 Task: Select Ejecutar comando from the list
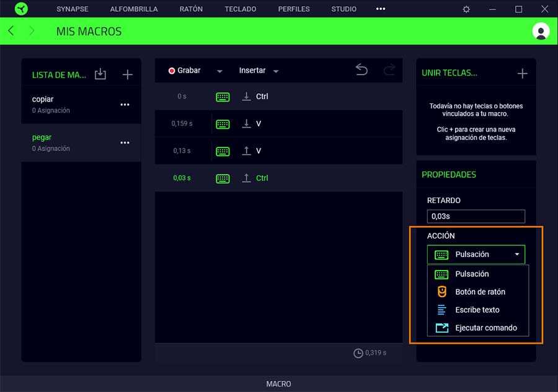[x=485, y=328]
